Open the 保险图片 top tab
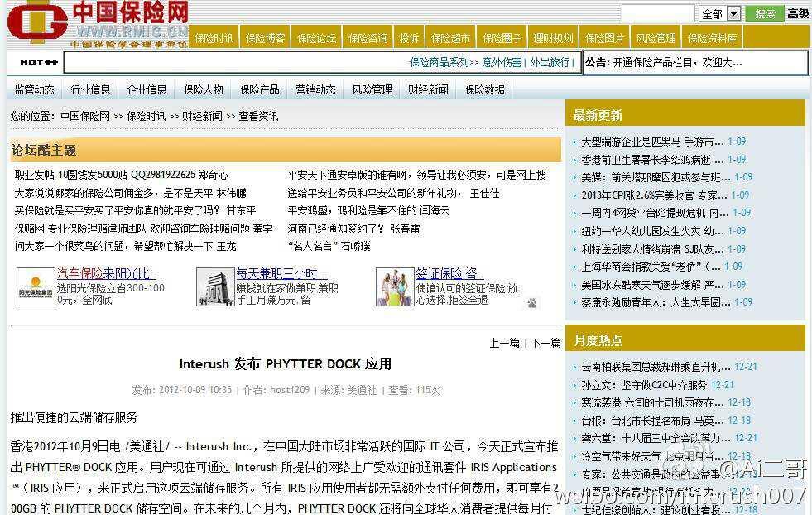812x515 pixels. click(604, 38)
